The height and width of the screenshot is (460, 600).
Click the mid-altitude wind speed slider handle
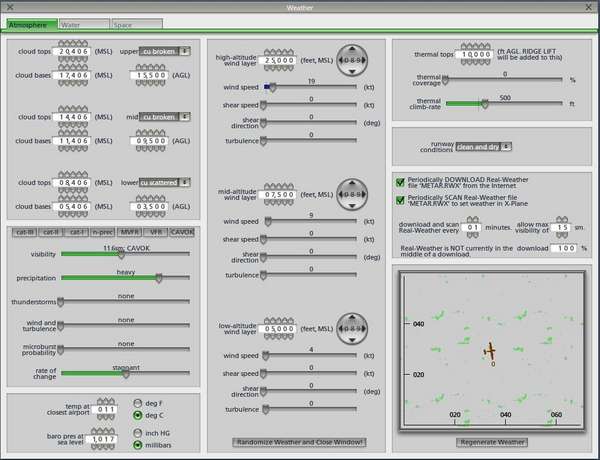coord(268,222)
